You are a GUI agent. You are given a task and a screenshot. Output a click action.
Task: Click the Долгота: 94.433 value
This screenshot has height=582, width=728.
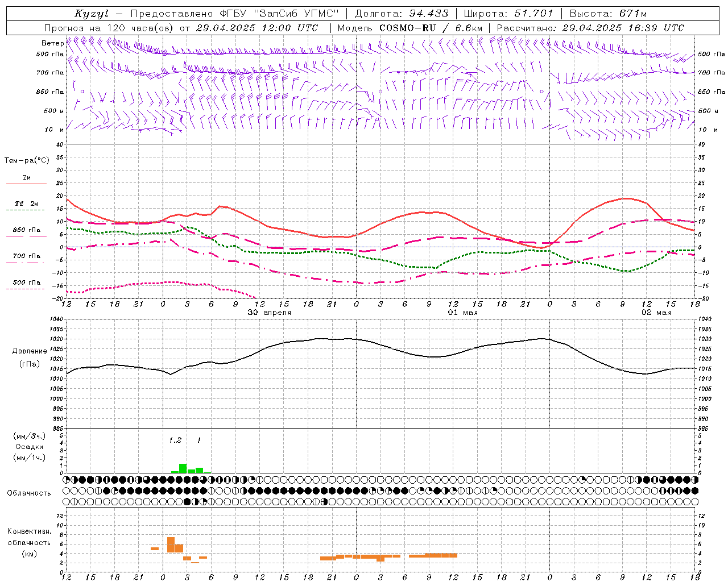402,14
